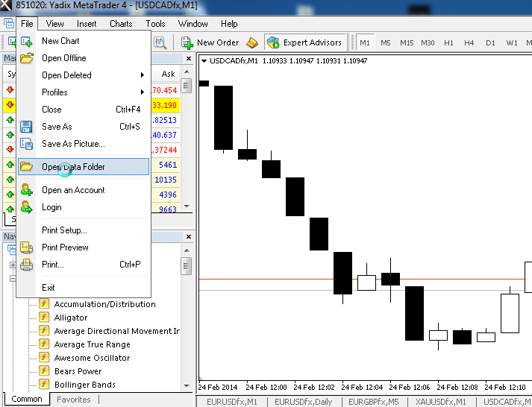The image size is (532, 407).
Task: Expand the Open Deleted submenu arrow
Action: [x=143, y=75]
